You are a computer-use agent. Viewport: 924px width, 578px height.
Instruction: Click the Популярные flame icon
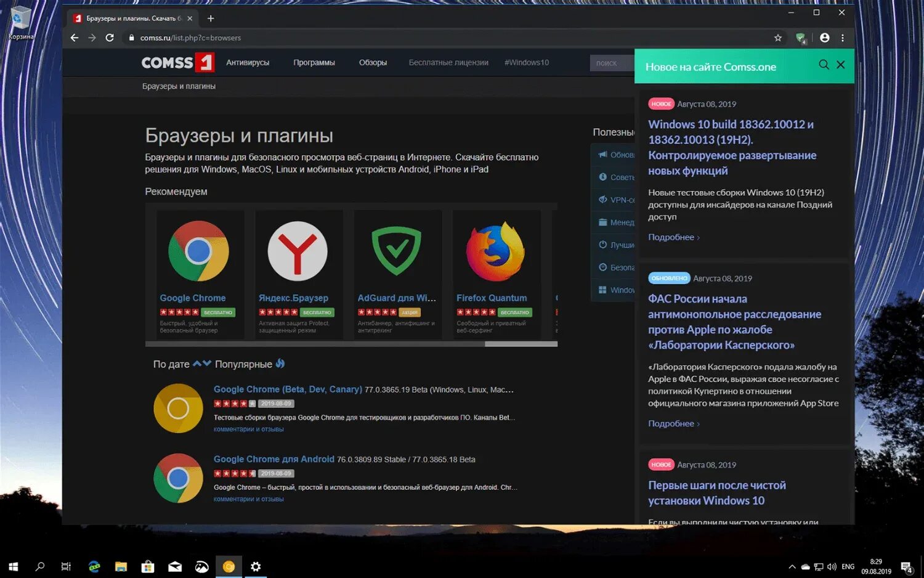(280, 364)
